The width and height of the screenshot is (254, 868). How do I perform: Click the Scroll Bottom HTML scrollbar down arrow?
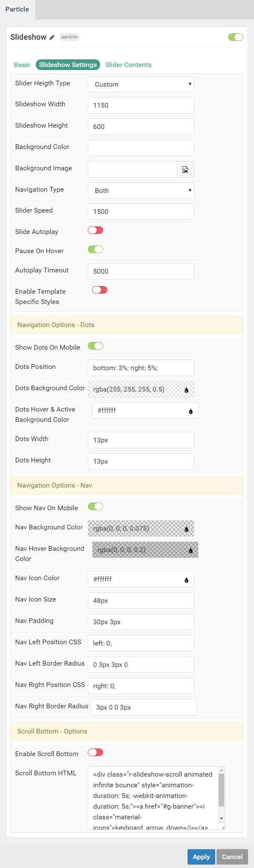click(221, 818)
